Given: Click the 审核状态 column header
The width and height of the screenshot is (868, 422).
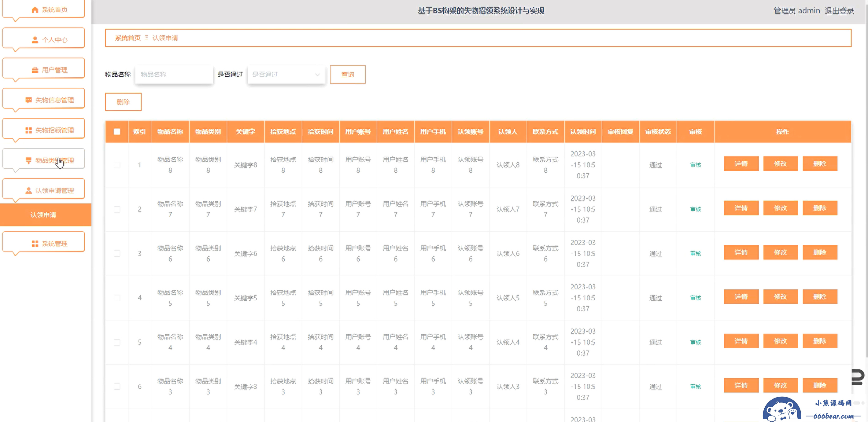Looking at the screenshot, I should tap(658, 132).
